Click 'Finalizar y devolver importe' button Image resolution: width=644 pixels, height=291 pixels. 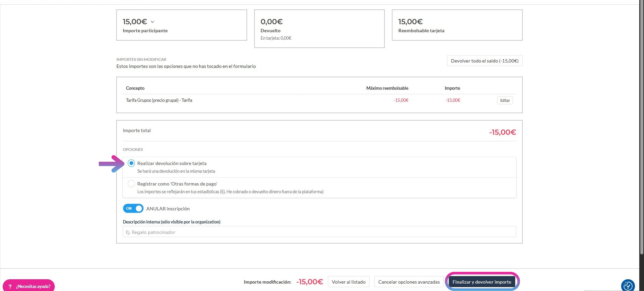(x=482, y=282)
